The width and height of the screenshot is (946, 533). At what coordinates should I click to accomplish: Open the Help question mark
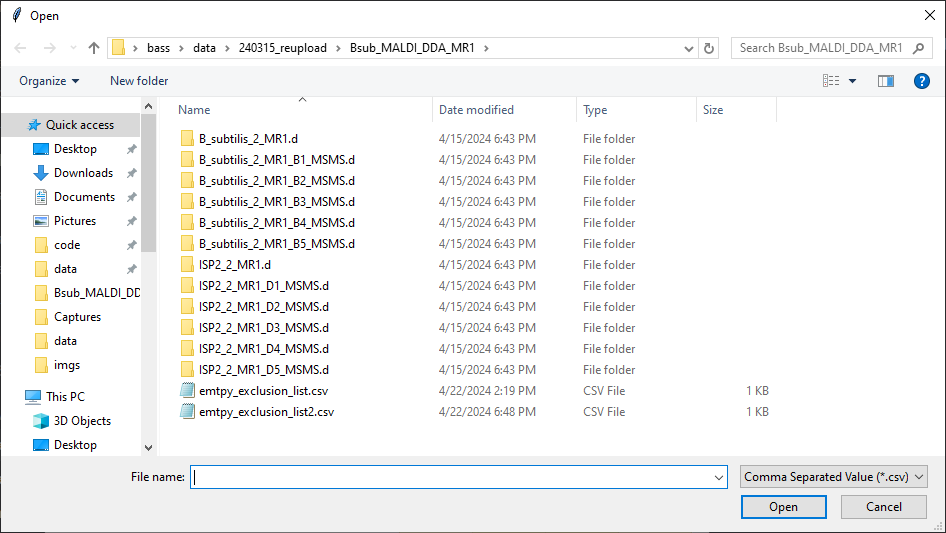[x=921, y=81]
